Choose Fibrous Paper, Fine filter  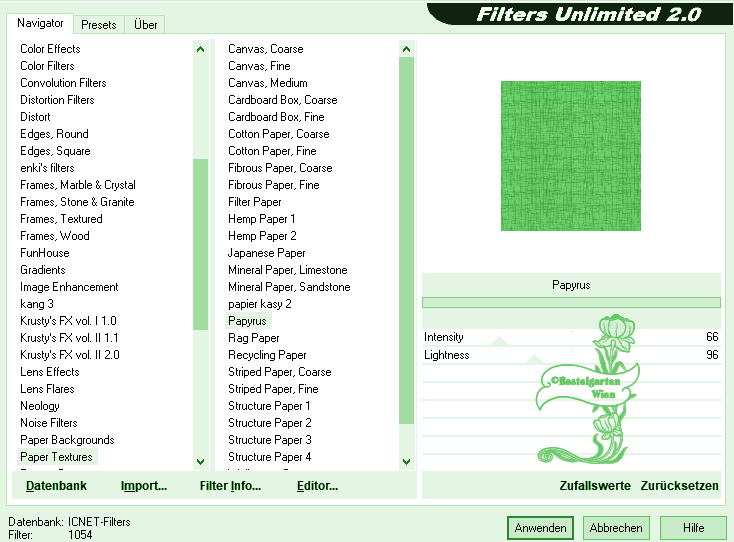(274, 185)
